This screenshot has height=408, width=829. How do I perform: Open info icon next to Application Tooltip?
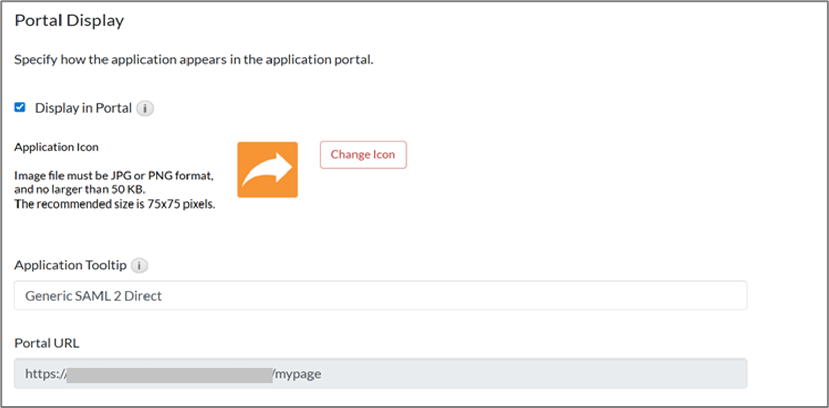click(140, 266)
